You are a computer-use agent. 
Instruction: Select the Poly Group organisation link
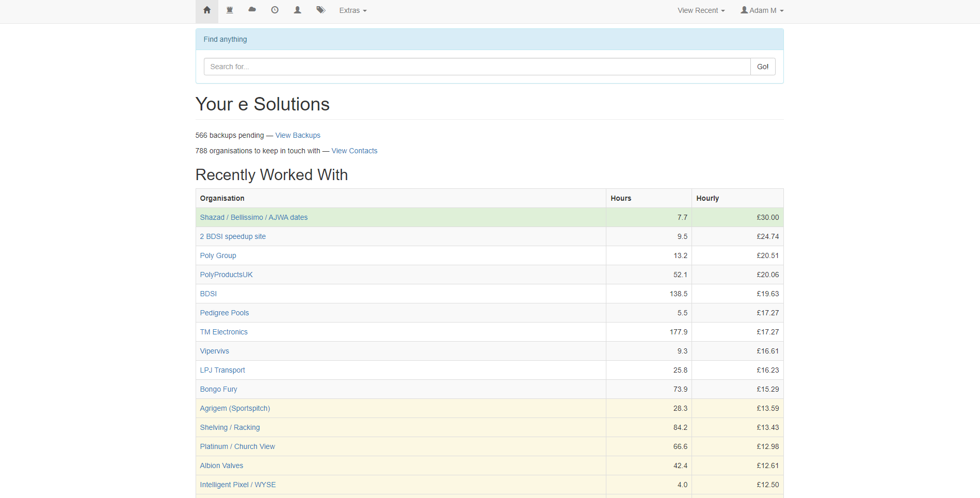click(x=218, y=256)
